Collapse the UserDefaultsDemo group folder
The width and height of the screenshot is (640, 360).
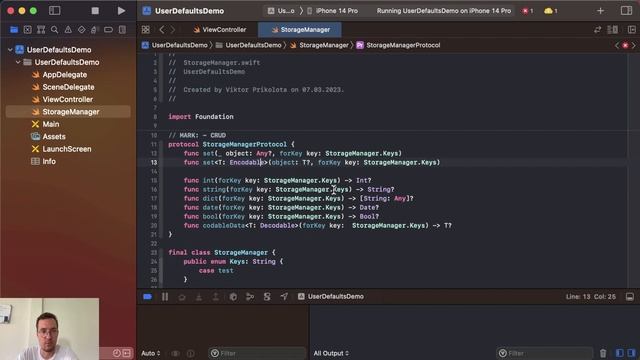point(18,62)
